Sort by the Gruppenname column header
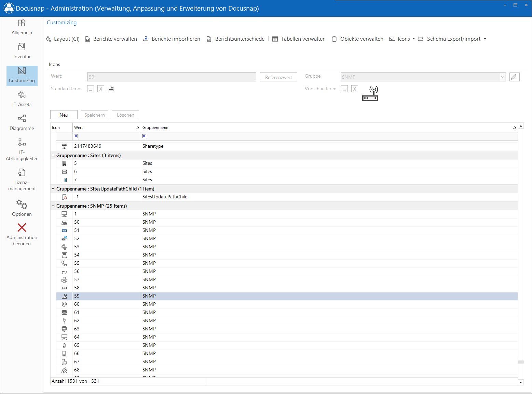The image size is (532, 394). [329, 128]
